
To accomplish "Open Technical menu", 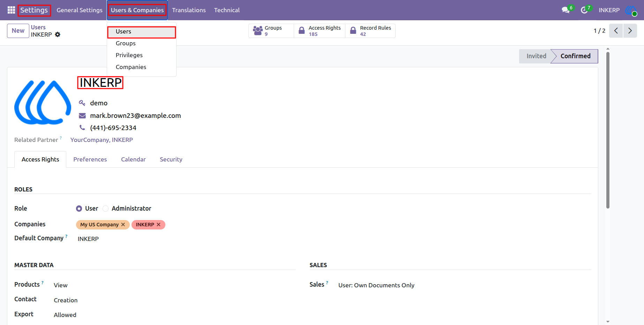I will pyautogui.click(x=227, y=10).
